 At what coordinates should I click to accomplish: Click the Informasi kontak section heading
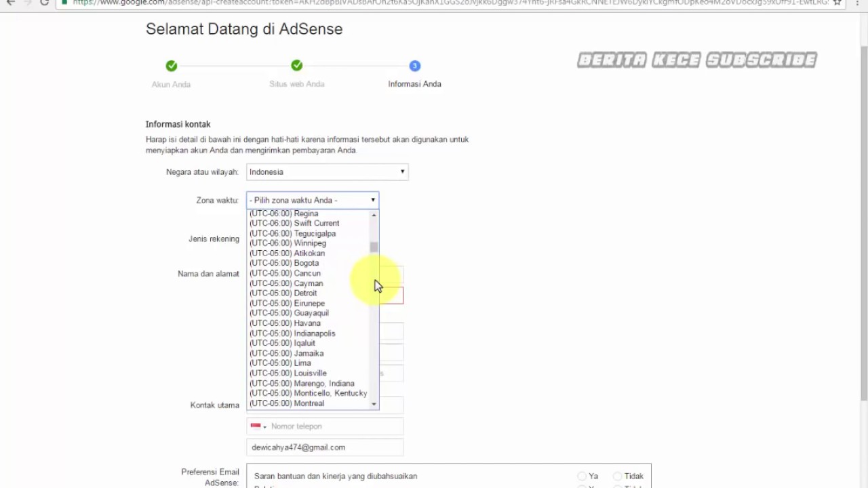pos(178,125)
